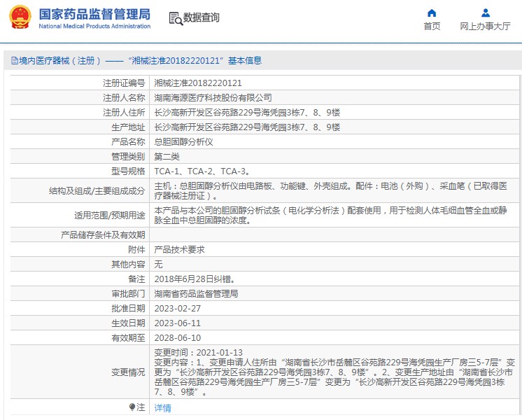This screenshot has height=420, width=522.
Task: Click the 管理类别 row label
Action: pyautogui.click(x=128, y=157)
